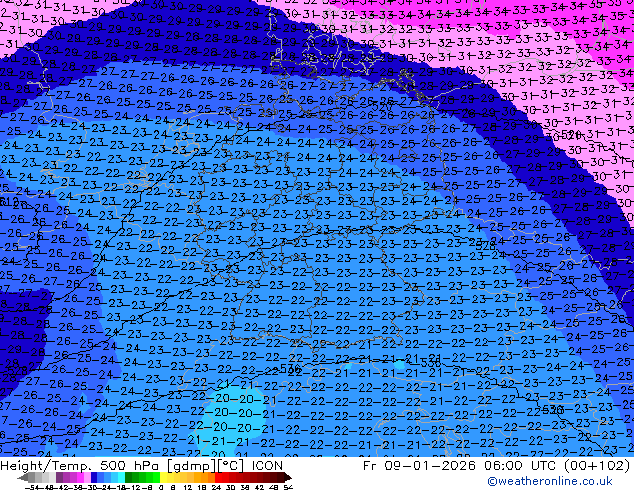This screenshot has height=490, width=634.
Task: Click the cyan swatch in the temperature legend
Action: click(x=121, y=477)
